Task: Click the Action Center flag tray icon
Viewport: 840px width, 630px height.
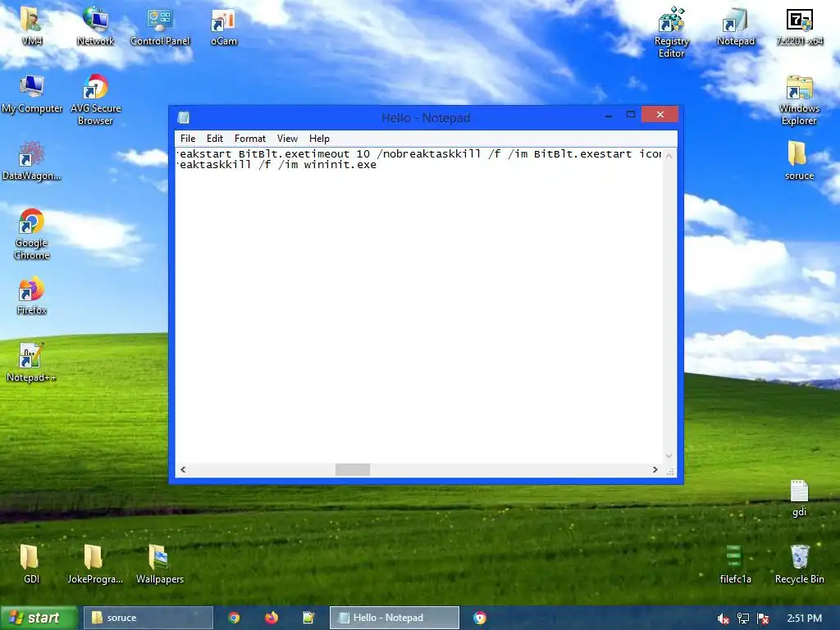Action: pyautogui.click(x=763, y=619)
